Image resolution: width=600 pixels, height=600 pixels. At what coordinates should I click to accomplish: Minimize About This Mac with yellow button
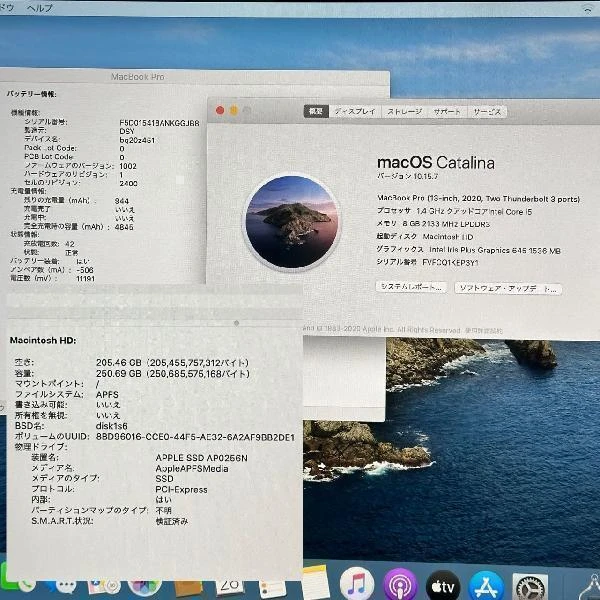point(233,111)
